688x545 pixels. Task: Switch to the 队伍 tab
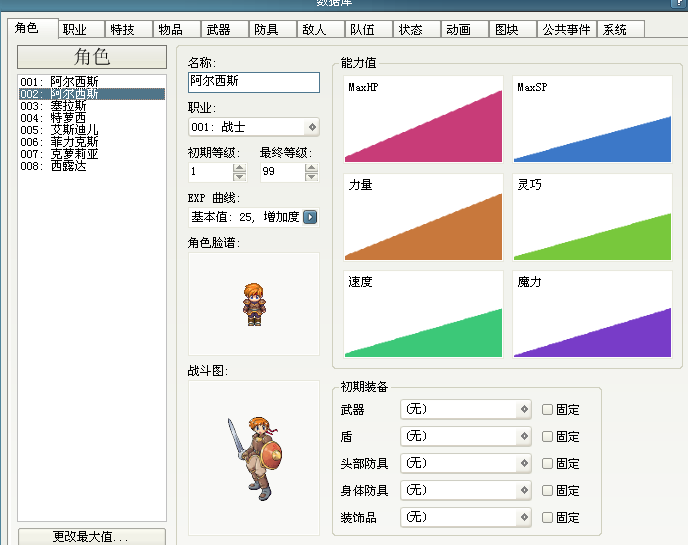coord(369,29)
